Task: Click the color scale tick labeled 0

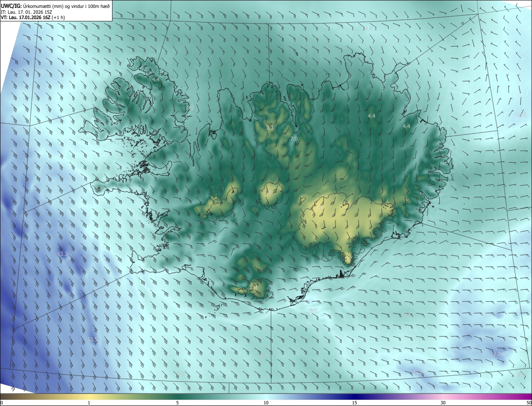Action: (1, 403)
